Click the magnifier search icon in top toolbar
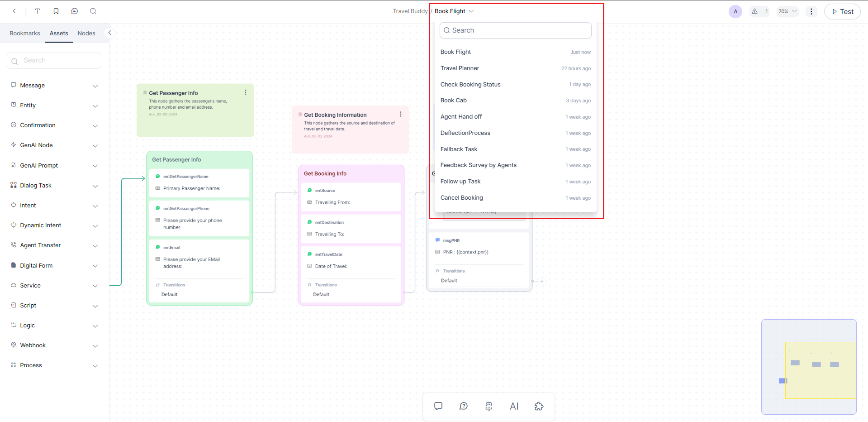Image resolution: width=868 pixels, height=422 pixels. [93, 11]
